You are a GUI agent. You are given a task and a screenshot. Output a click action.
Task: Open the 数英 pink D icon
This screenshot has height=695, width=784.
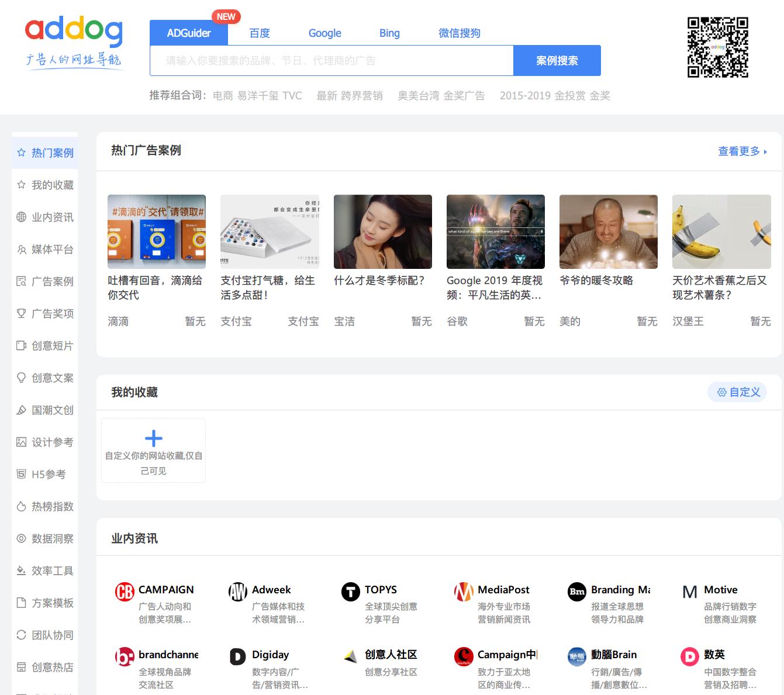pos(690,657)
